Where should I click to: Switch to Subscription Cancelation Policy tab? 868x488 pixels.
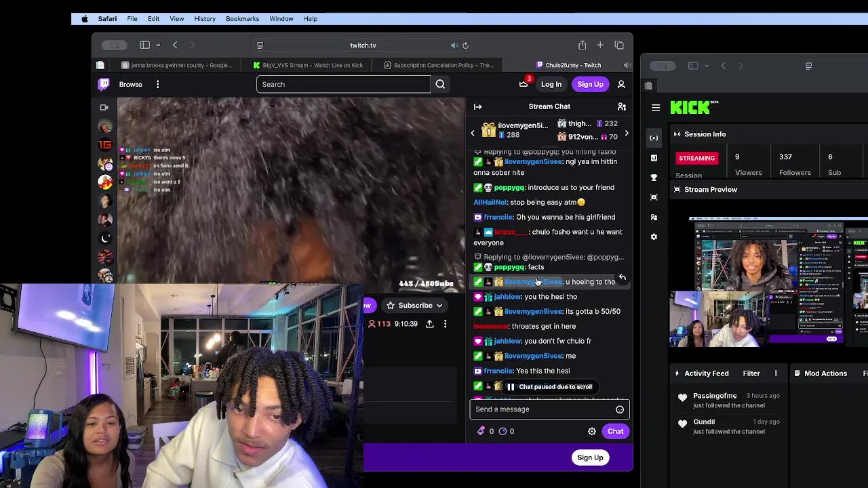(x=438, y=65)
